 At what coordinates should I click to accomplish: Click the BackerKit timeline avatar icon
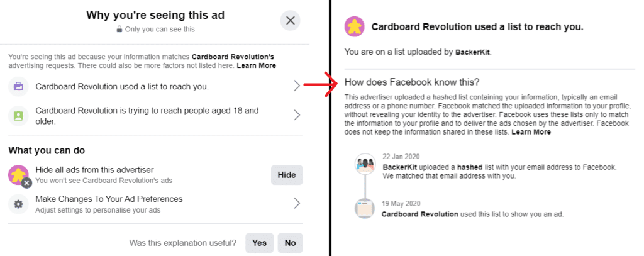click(x=365, y=165)
